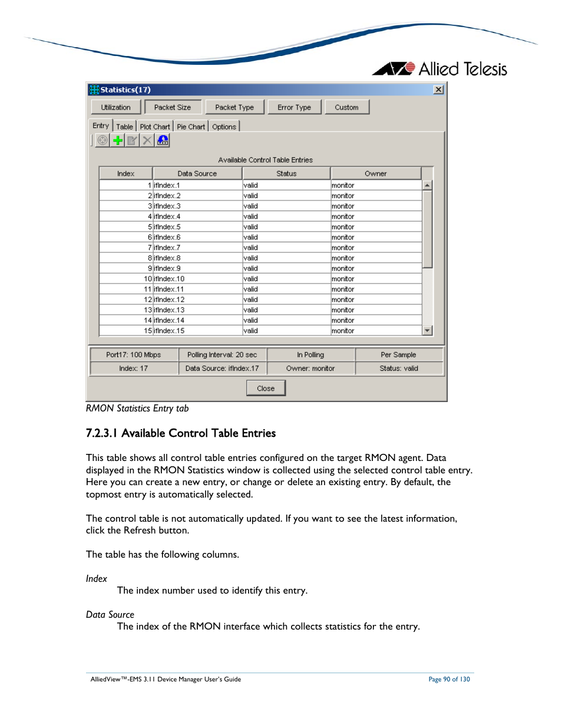This screenshot has width=562, height=728.
Task: Click the Statistics window title icon
Action: [94, 90]
